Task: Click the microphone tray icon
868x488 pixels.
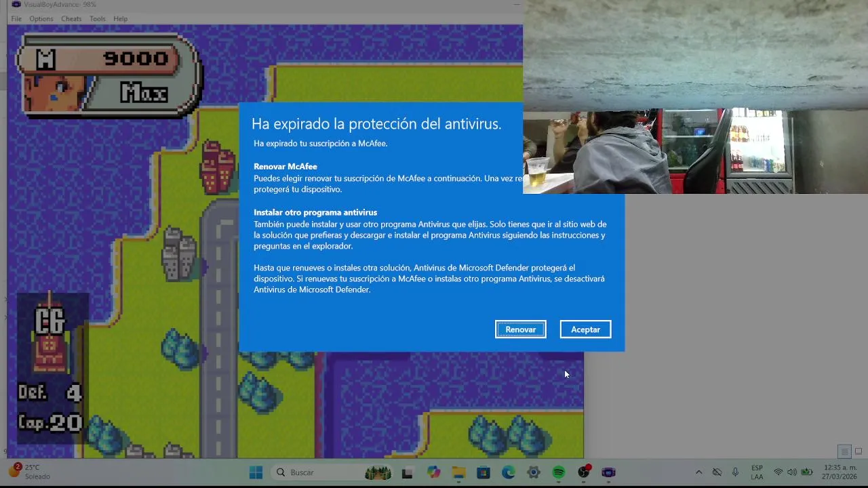Action: pos(735,472)
